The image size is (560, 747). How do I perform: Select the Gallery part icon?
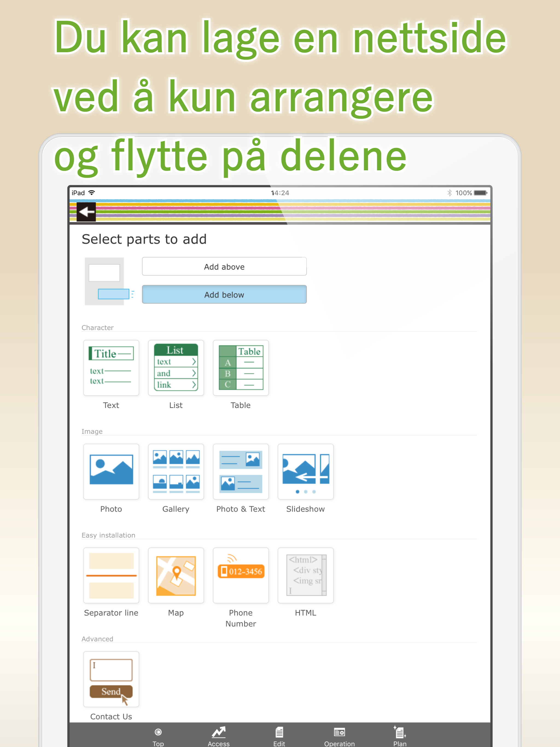176,471
